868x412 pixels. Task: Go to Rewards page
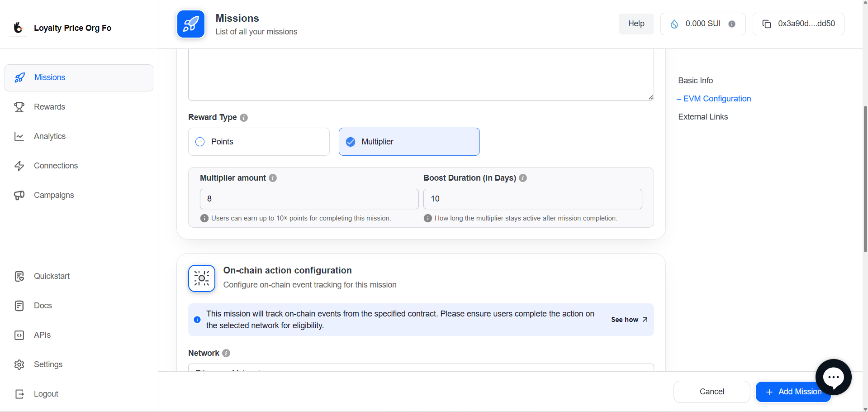pyautogui.click(x=79, y=107)
